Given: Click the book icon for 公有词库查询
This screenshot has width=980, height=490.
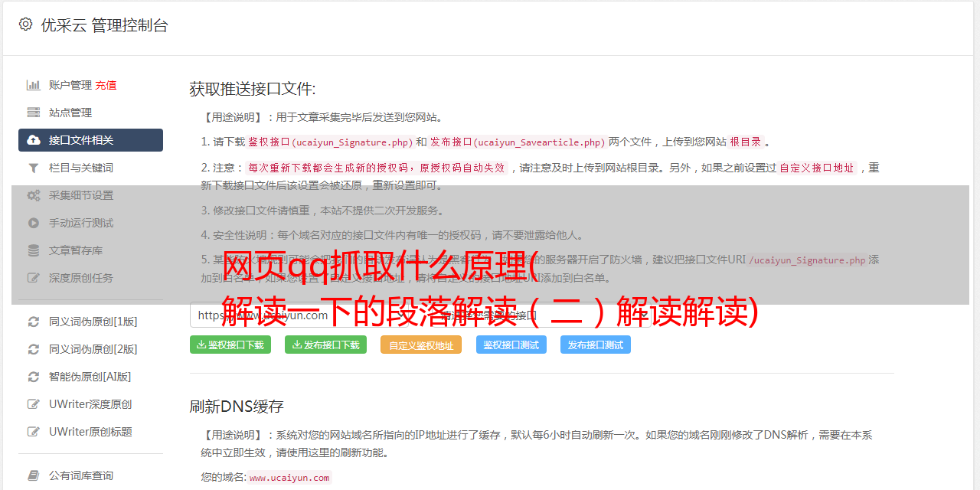Looking at the screenshot, I should tap(34, 475).
